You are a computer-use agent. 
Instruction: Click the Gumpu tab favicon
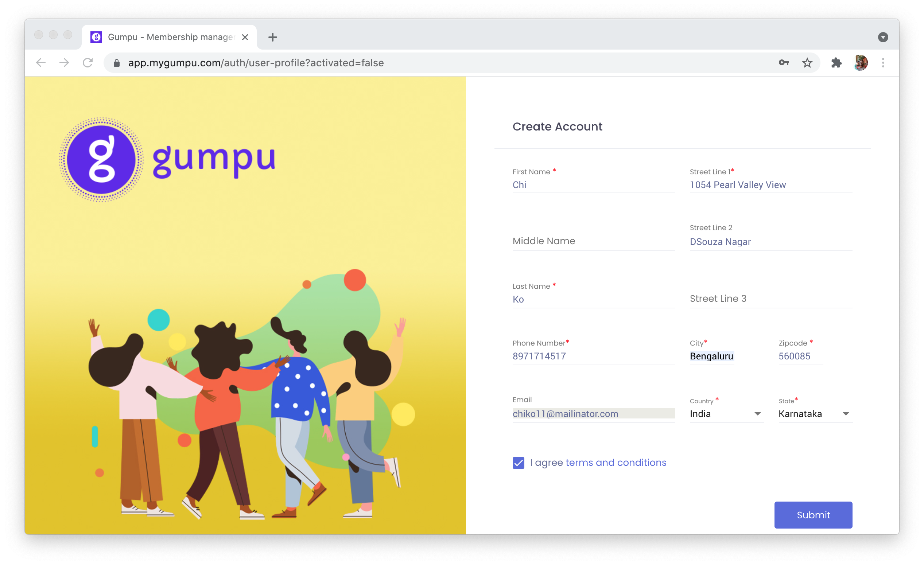click(96, 37)
